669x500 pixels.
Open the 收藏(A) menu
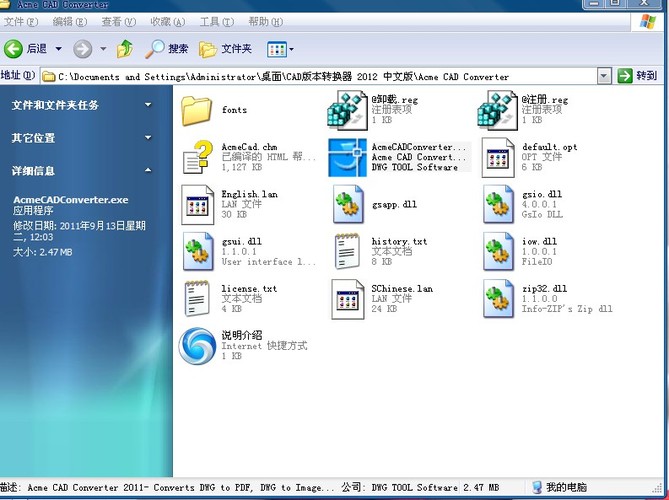[x=168, y=22]
